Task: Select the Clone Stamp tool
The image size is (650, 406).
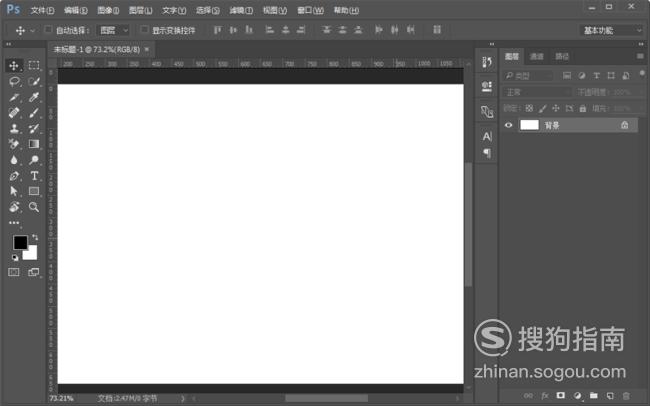Action: pyautogui.click(x=14, y=128)
